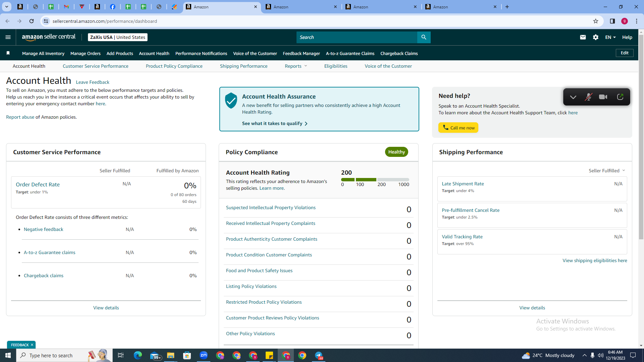Dismiss the FEEDBACK tag with X
Viewport: 644px width, 362px height.
pyautogui.click(x=32, y=345)
